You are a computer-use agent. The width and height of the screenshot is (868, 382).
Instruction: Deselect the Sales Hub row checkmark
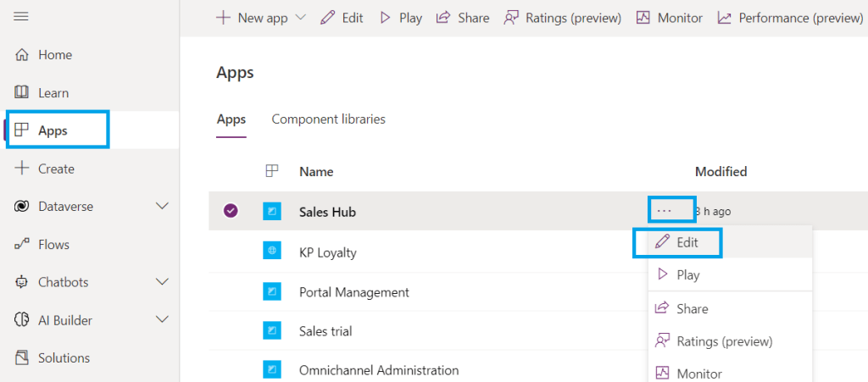[230, 212]
